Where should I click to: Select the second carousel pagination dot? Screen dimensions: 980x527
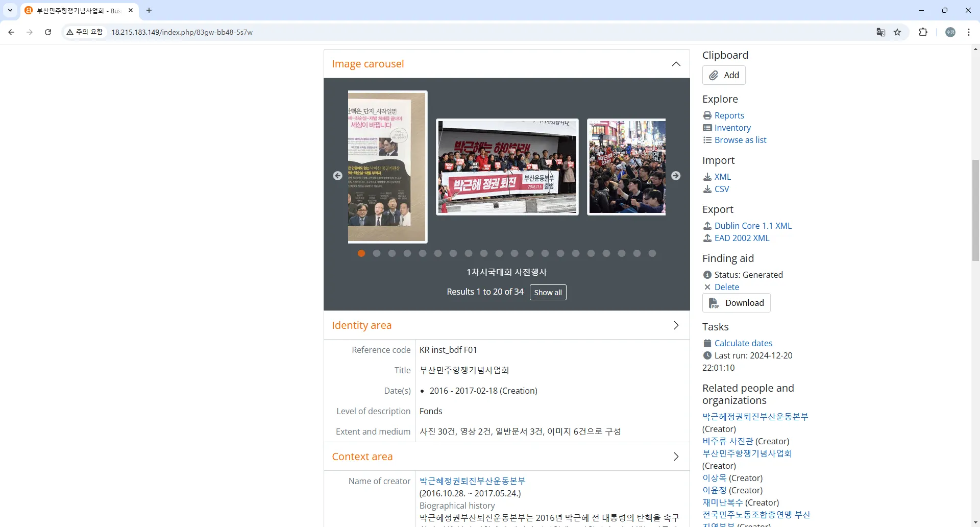377,253
